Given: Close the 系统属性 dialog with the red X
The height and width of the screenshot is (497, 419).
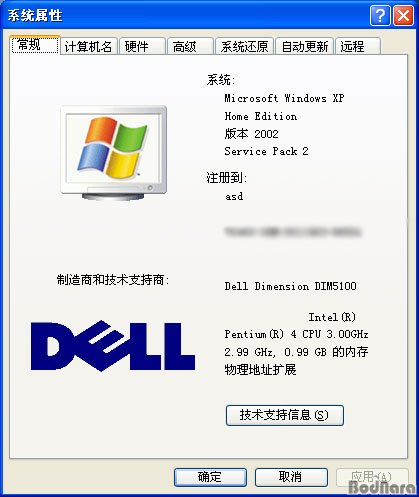Looking at the screenshot, I should (403, 15).
